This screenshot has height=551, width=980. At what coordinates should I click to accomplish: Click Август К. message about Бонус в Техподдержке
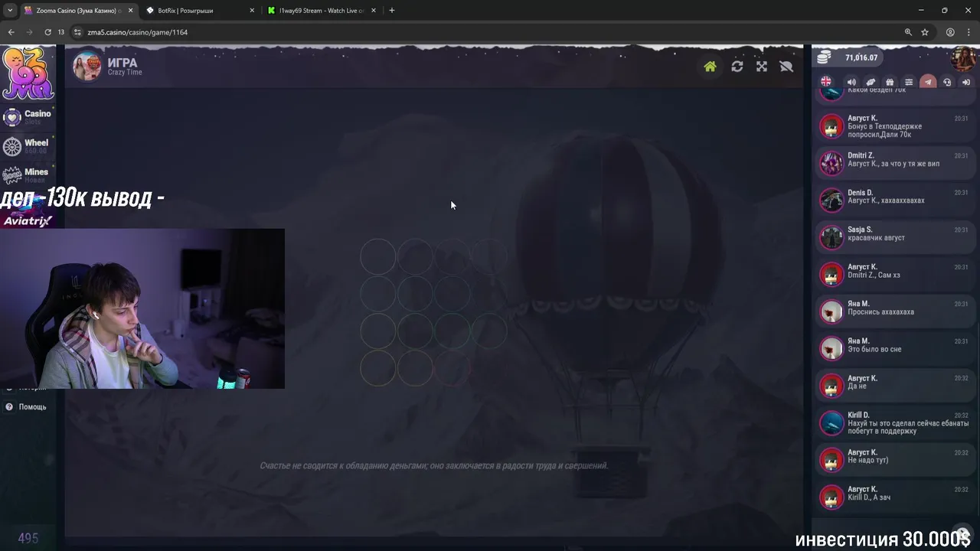(894, 126)
